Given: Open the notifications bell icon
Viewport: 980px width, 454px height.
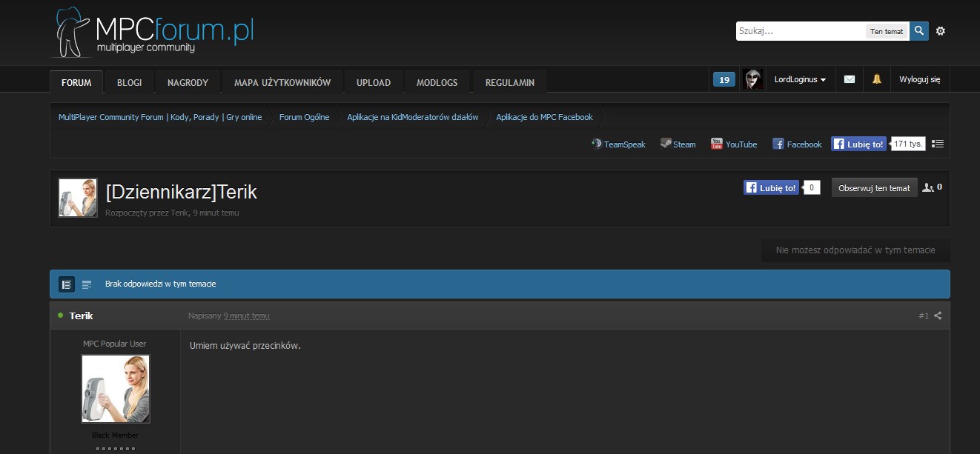Looking at the screenshot, I should (x=877, y=79).
